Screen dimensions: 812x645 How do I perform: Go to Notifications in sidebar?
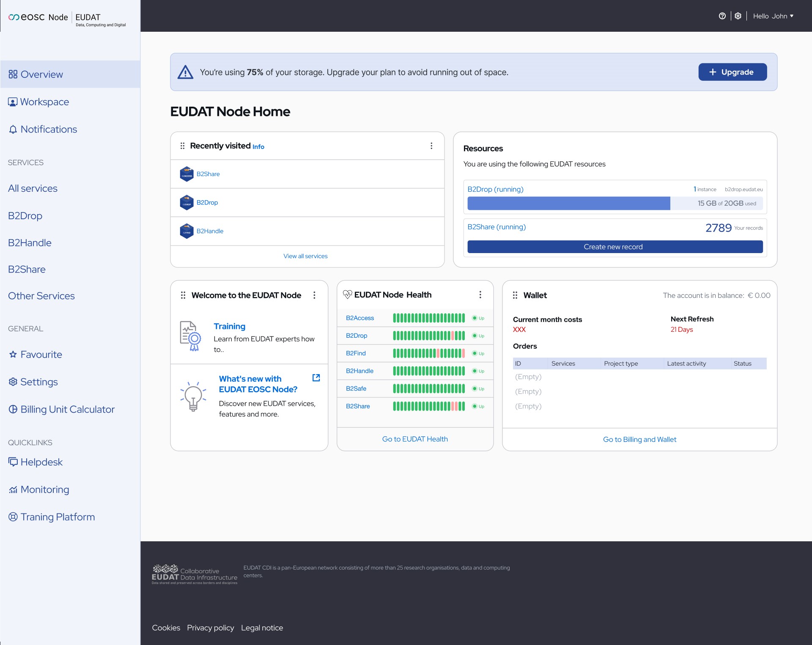[49, 130]
